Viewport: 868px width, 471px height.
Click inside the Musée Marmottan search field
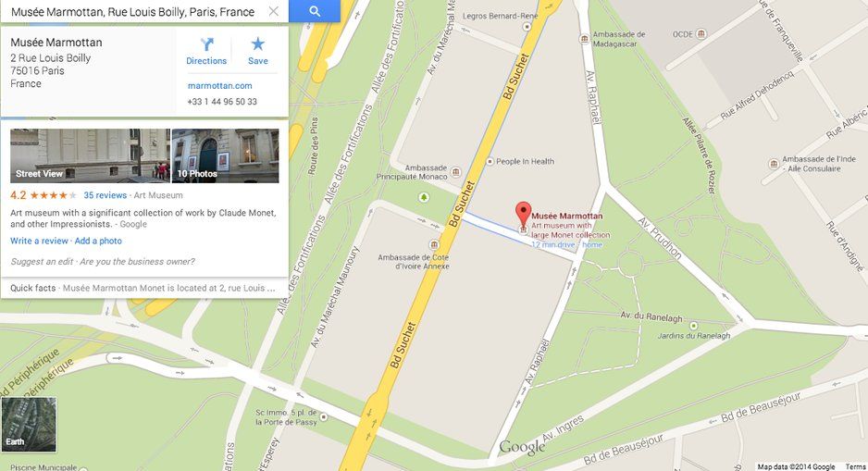tap(133, 12)
